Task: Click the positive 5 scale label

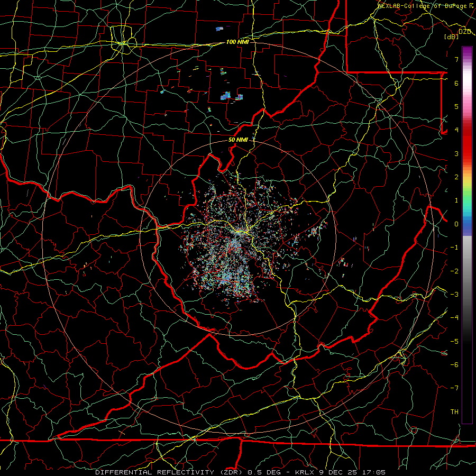Action: coord(456,106)
